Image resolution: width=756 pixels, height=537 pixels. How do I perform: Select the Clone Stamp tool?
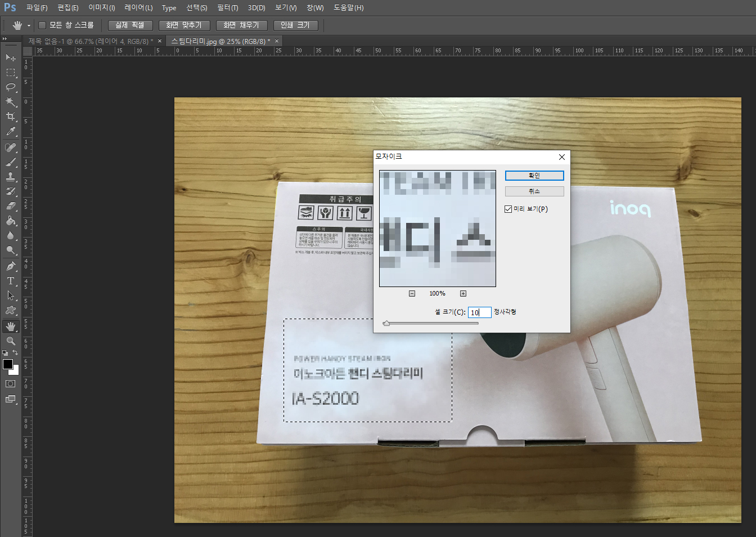click(x=11, y=177)
